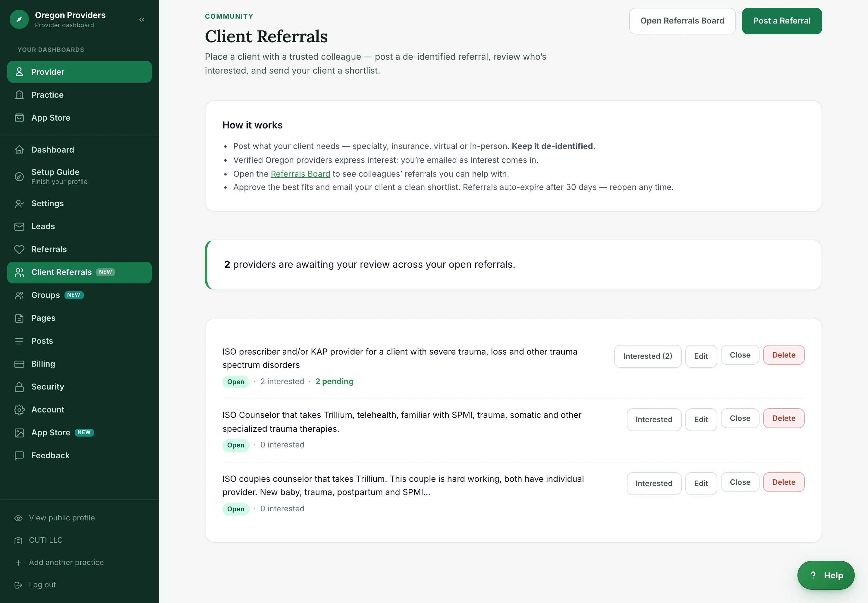Click the Posts lines icon

19,341
